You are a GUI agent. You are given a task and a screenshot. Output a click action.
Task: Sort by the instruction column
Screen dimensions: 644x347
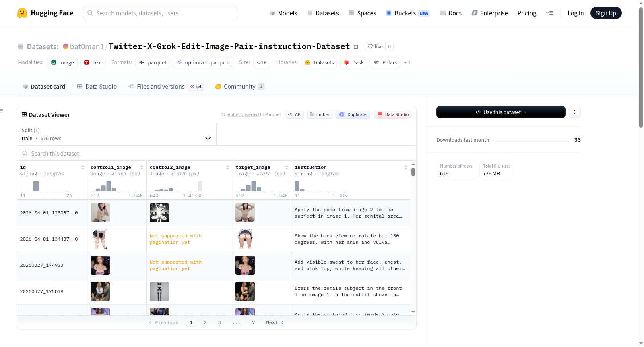tap(406, 167)
